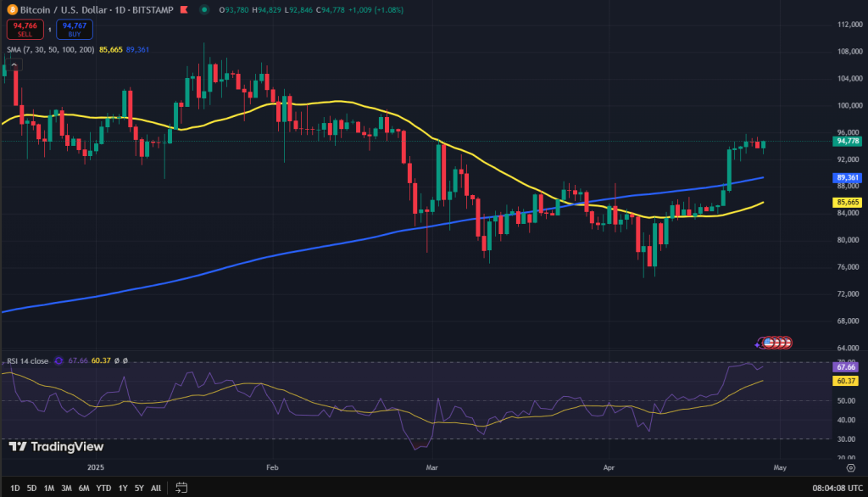Switch to the 3M time range
The height and width of the screenshot is (497, 868).
click(66, 489)
